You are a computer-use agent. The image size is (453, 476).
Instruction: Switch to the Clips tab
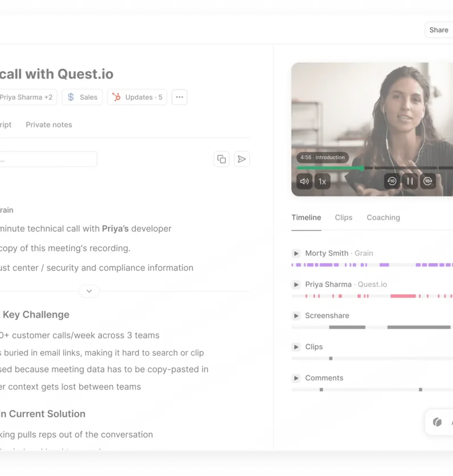coord(344,218)
